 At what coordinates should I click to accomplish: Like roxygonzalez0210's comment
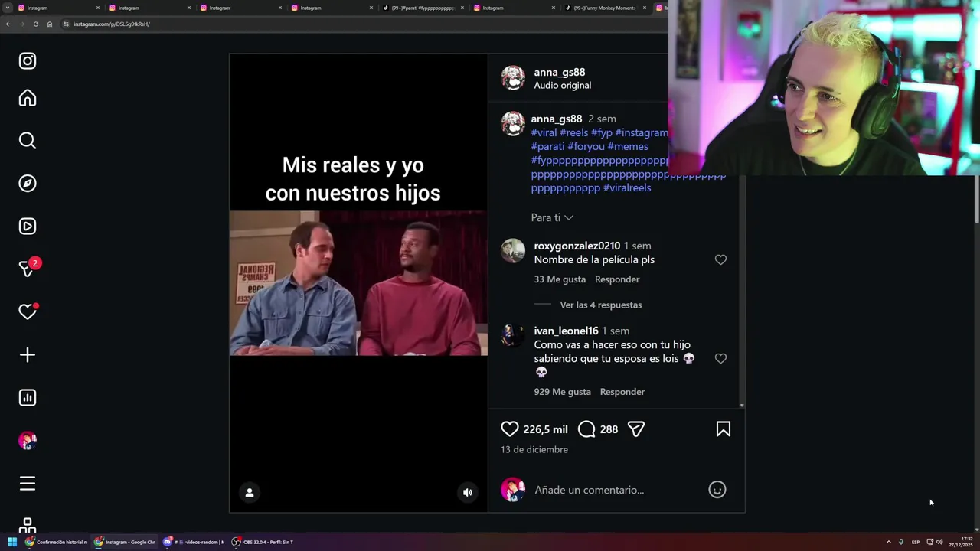click(720, 260)
